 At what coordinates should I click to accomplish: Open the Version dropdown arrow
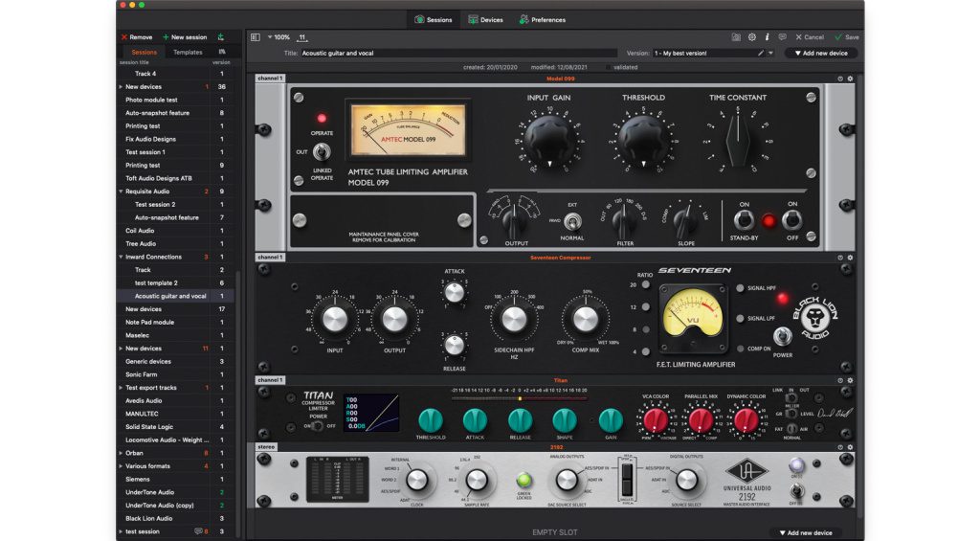pyautogui.click(x=770, y=54)
